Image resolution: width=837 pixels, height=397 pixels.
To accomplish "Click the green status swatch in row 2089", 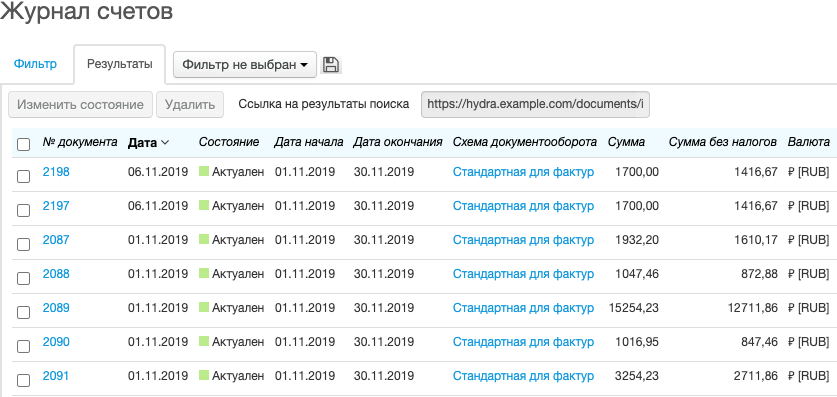I will tap(204, 307).
